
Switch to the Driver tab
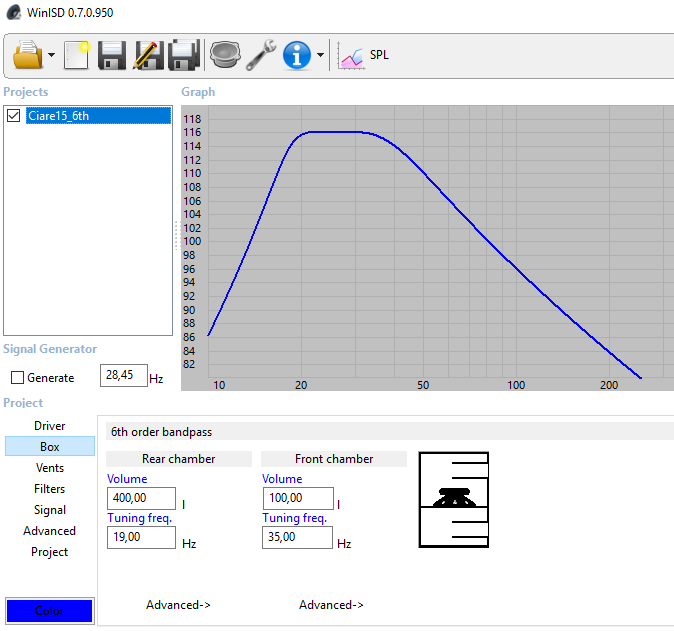(49, 426)
